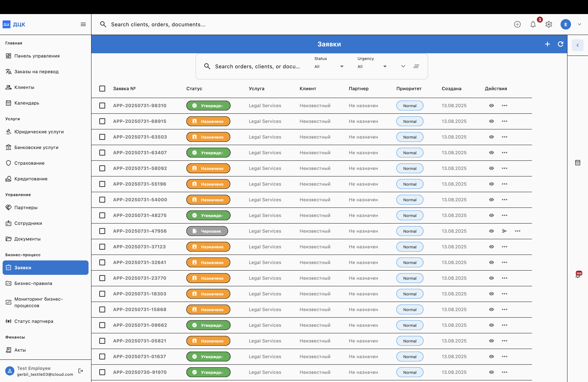
Task: Click the hamburger menu beside ДЦК logo
Action: coord(83,24)
